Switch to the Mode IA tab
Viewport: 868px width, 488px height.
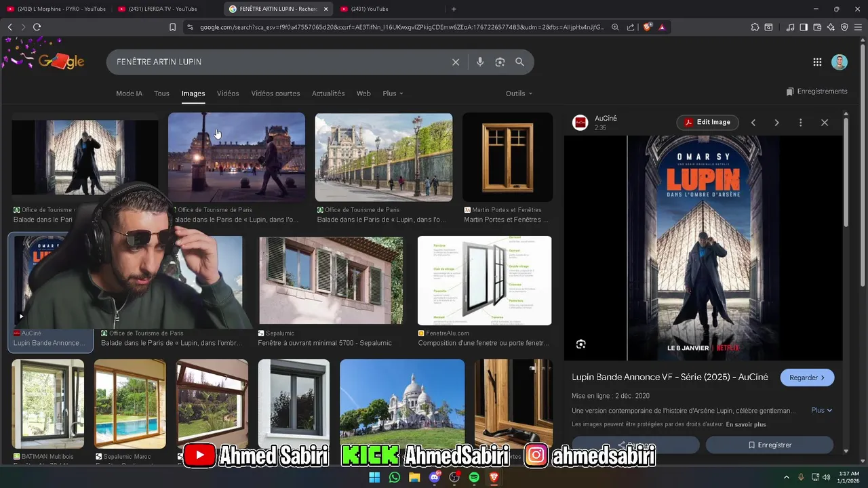129,94
